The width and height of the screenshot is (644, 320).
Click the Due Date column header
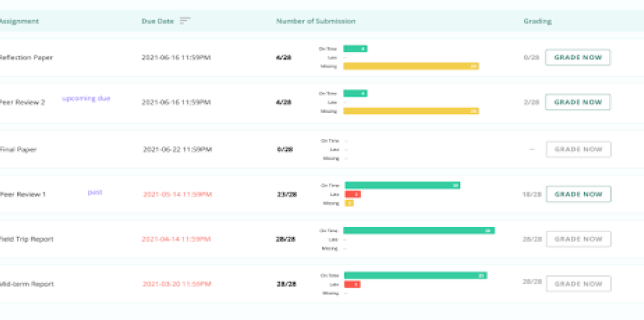tap(158, 21)
